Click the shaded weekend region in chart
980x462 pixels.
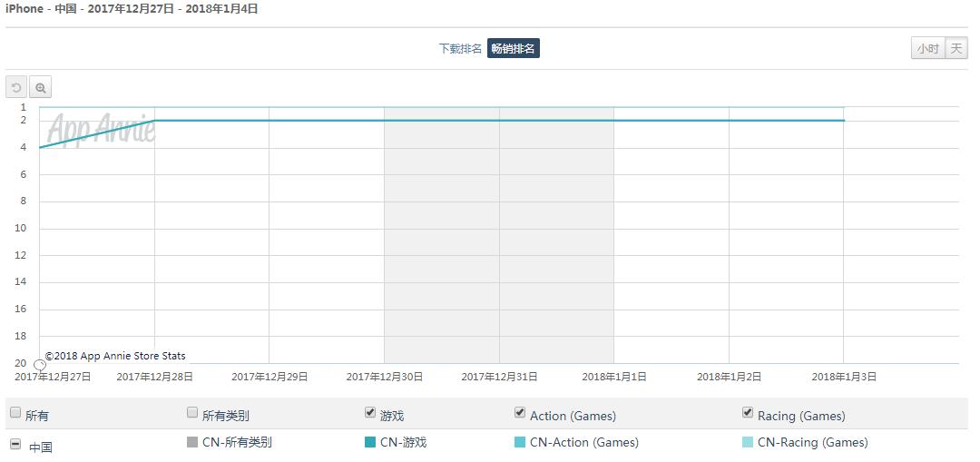pyautogui.click(x=499, y=236)
